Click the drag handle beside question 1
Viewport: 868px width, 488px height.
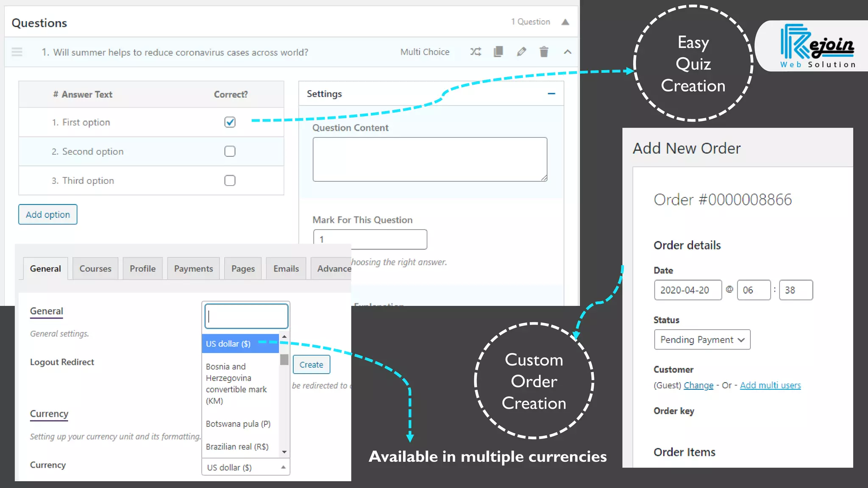pyautogui.click(x=17, y=52)
